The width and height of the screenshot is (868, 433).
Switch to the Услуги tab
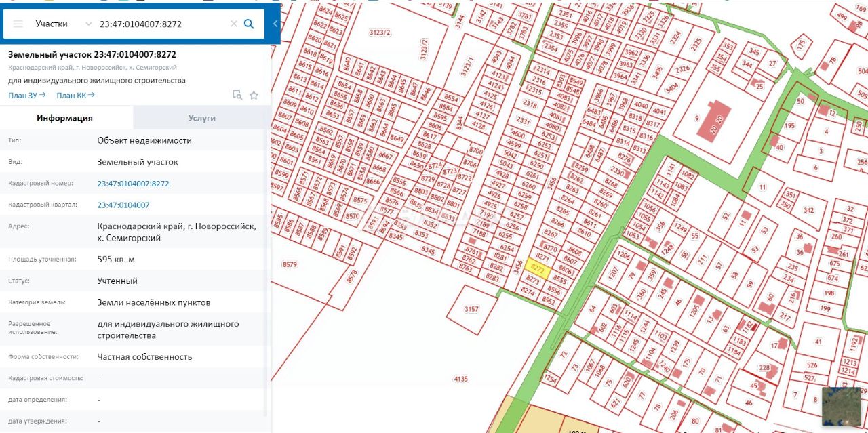[x=201, y=118]
